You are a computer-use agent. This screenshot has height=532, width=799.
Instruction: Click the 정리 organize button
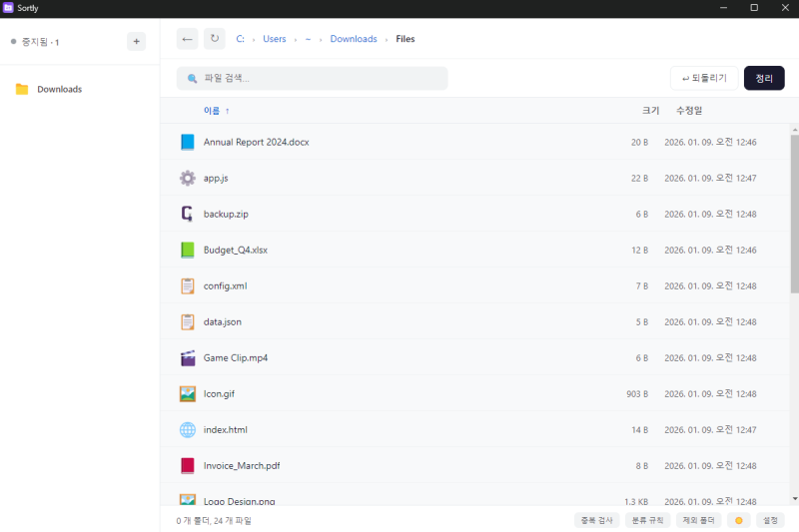tap(764, 79)
